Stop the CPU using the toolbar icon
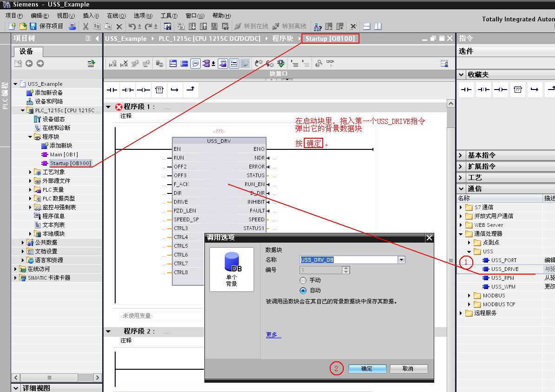555x392 pixels. pyautogui.click(x=340, y=26)
